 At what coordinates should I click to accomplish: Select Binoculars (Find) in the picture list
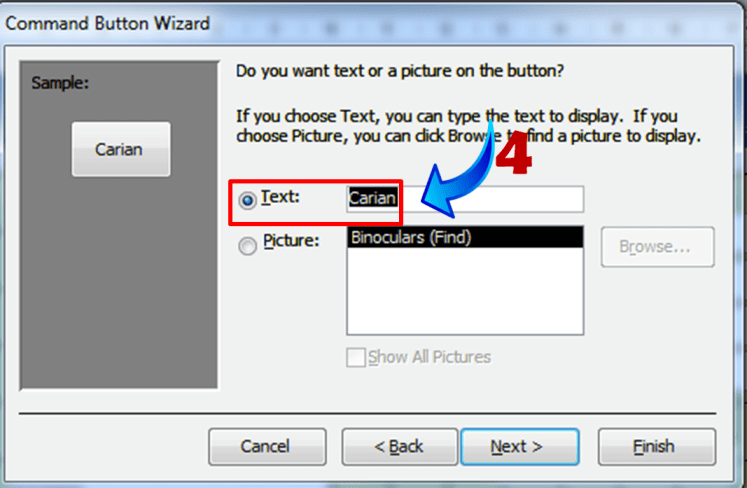coord(465,237)
